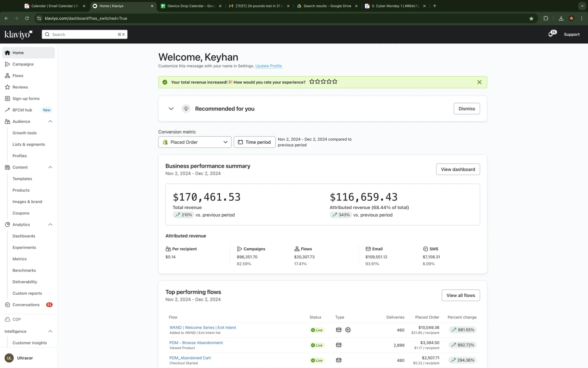Viewport: 588px width, 368px height.
Task: Click the Home sidebar icon
Action: click(x=8, y=53)
